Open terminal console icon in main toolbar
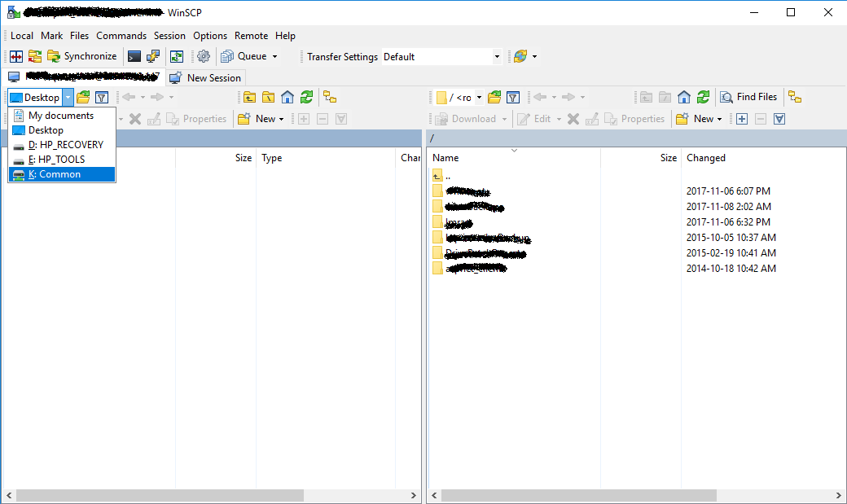 click(x=134, y=56)
